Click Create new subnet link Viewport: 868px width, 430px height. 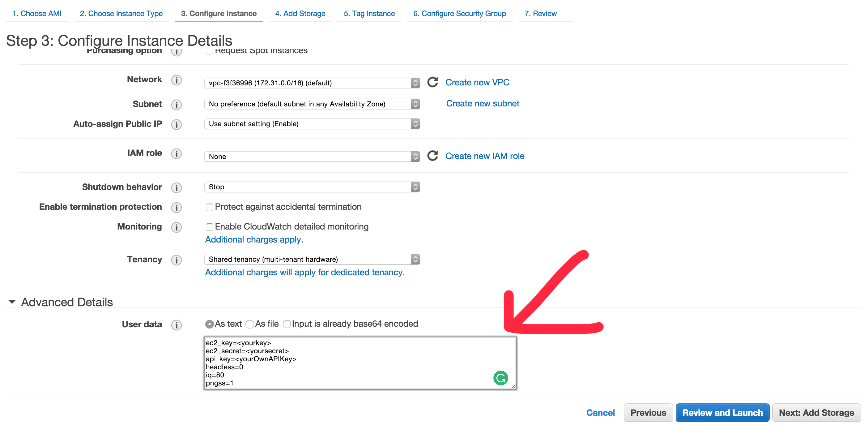point(483,104)
